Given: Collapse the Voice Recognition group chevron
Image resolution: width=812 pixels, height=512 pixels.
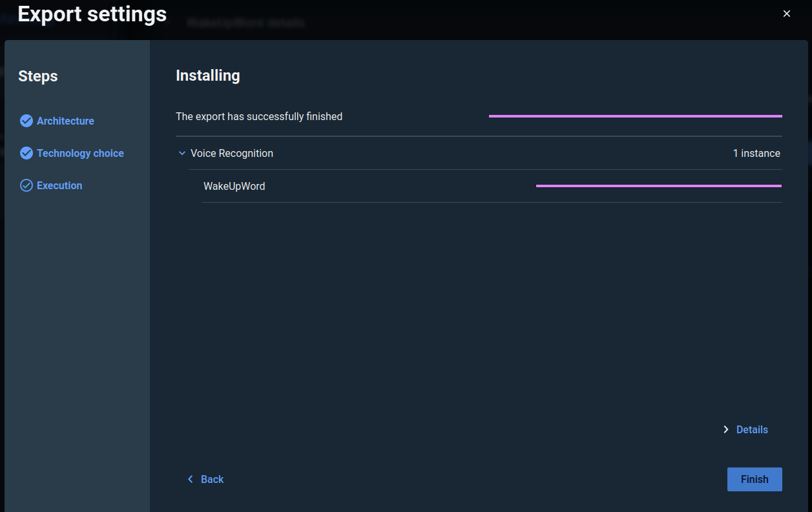Looking at the screenshot, I should click(x=182, y=154).
